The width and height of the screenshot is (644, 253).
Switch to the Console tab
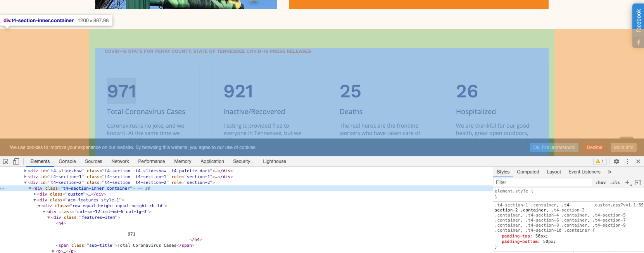67,161
